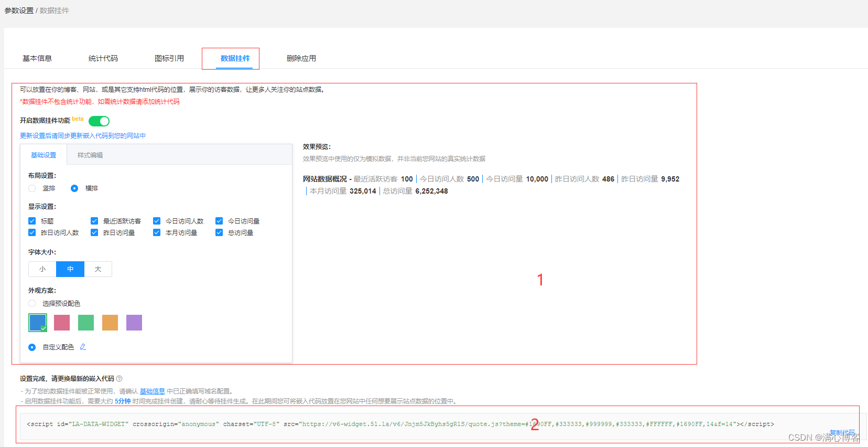The width and height of the screenshot is (868, 447).
Task: Open the 删除应用 tab
Action: (301, 58)
